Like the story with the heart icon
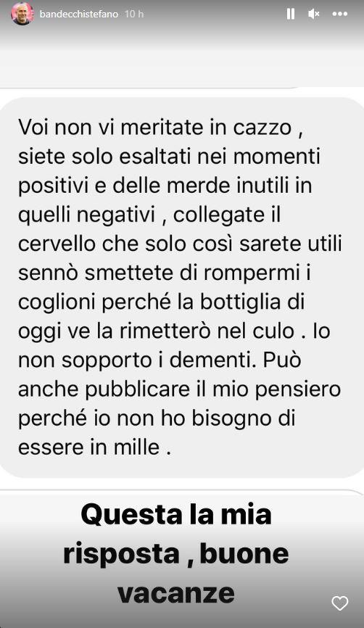This screenshot has height=628, width=364. (340, 603)
